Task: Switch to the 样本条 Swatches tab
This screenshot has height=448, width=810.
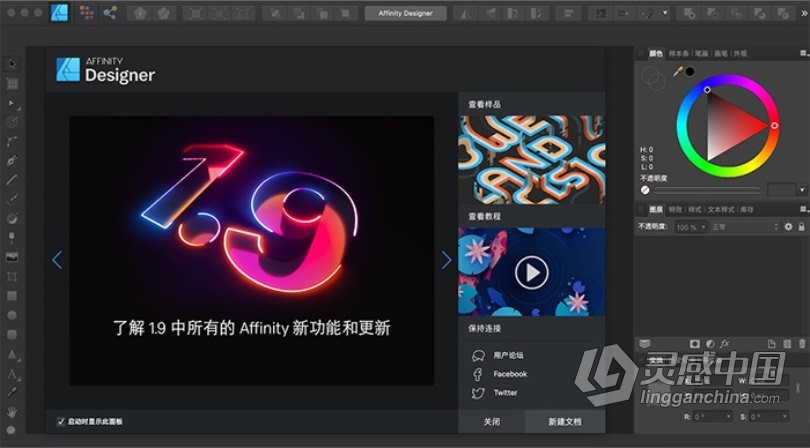Action: click(679, 54)
